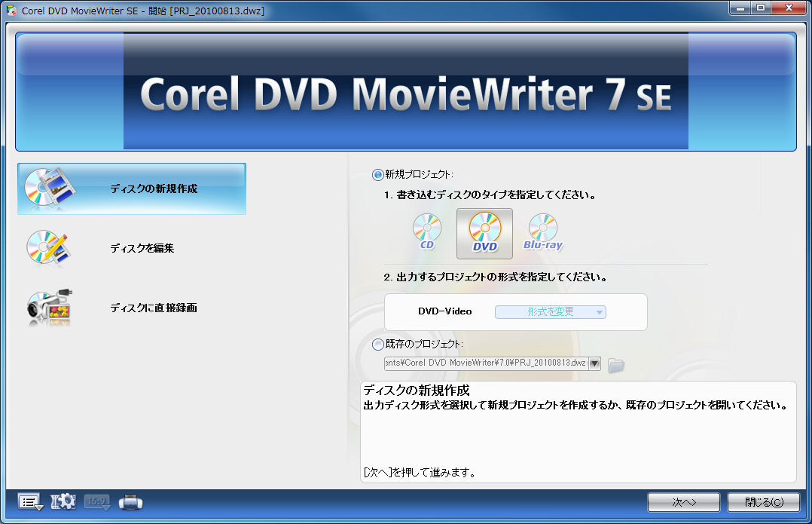812x524 pixels.
Task: Minimize the MovieWriter window
Action: [740, 8]
